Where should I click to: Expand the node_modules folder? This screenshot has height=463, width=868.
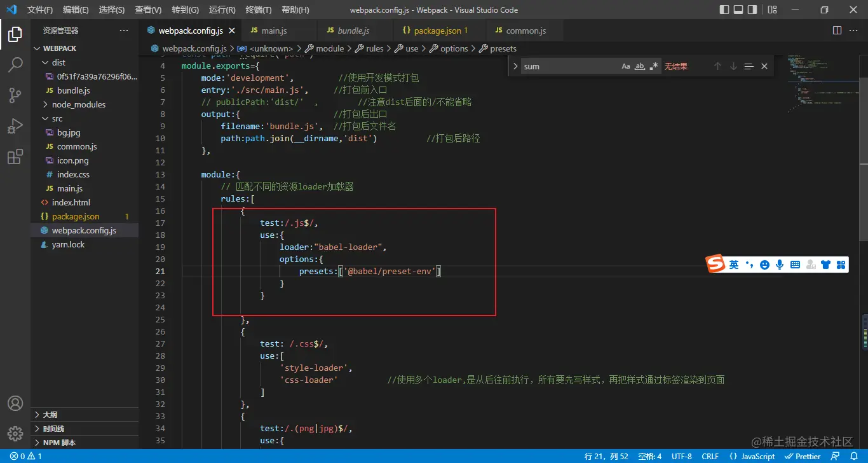pyautogui.click(x=85, y=104)
